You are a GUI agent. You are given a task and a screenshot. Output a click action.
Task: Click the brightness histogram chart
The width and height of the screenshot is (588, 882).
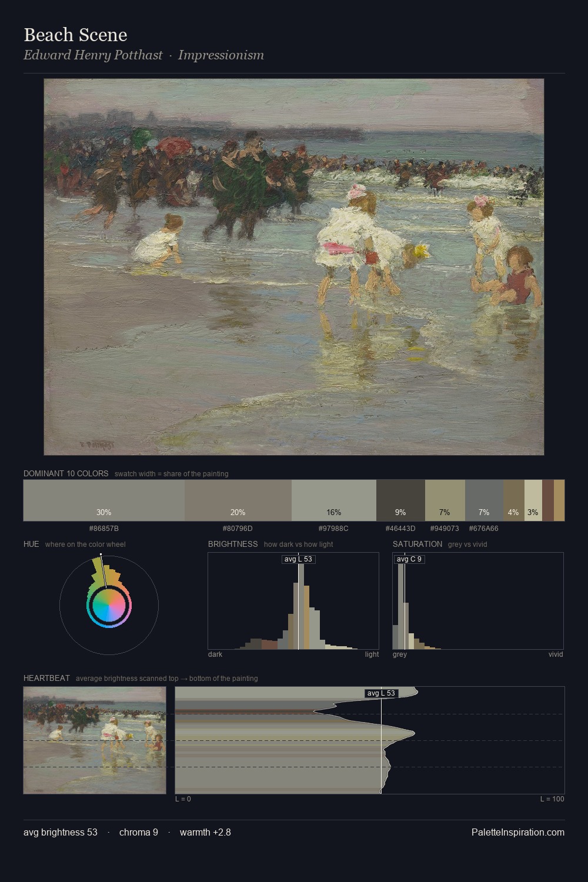coord(293,601)
